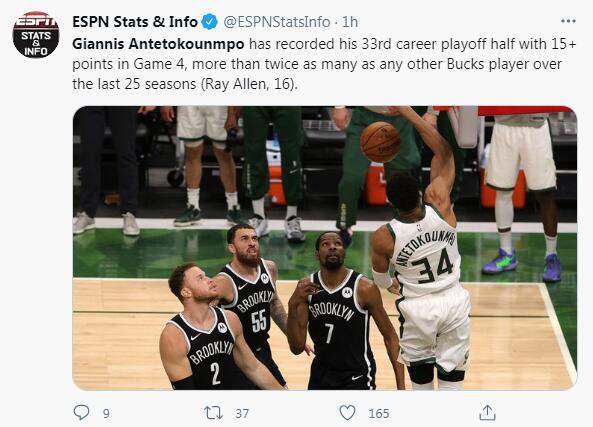Open the @ESPNStatsInfo handle link
The width and height of the screenshot is (593, 427).
tap(277, 22)
